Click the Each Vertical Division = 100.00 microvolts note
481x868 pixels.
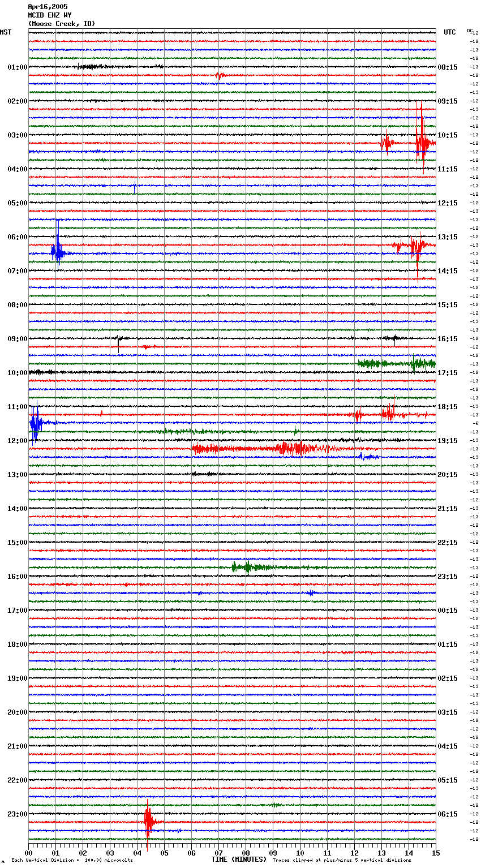click(72, 861)
